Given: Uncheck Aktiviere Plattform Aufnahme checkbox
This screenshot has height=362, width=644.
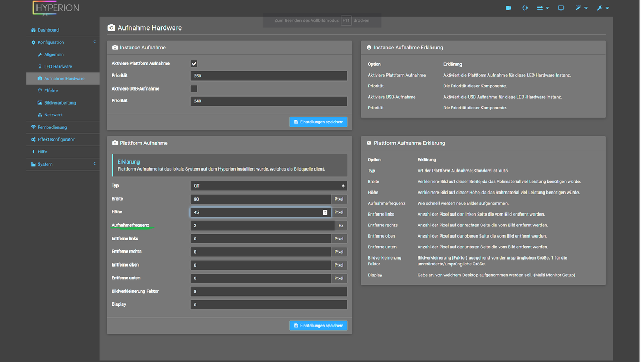Looking at the screenshot, I should tap(194, 63).
